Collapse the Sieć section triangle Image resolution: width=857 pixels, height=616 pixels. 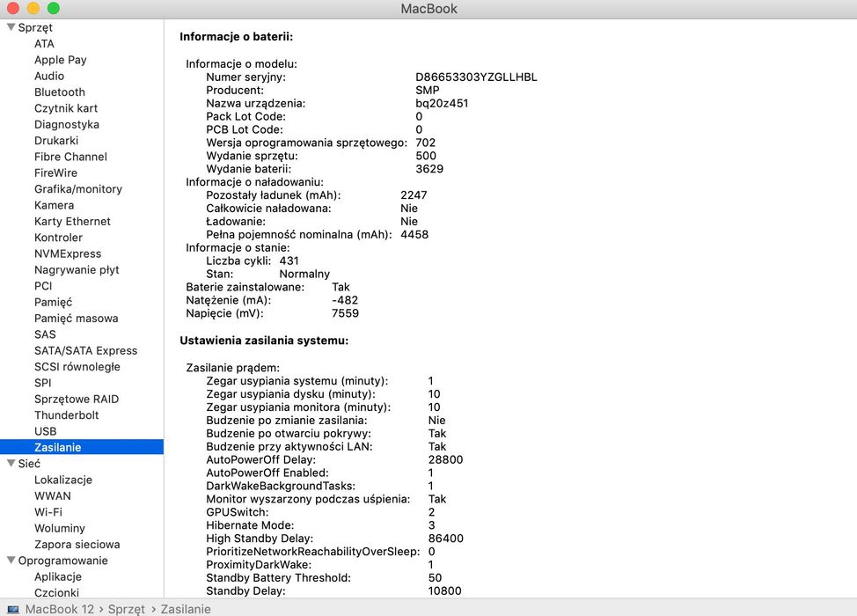pyautogui.click(x=11, y=463)
